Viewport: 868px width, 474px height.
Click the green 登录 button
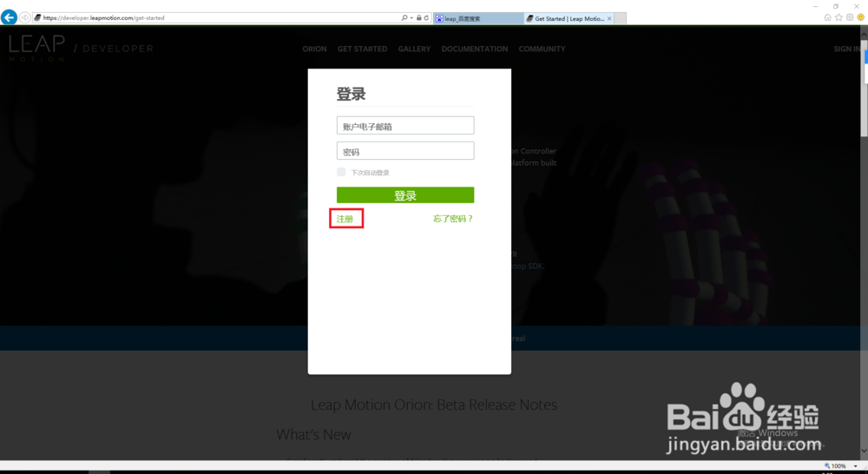pos(405,195)
